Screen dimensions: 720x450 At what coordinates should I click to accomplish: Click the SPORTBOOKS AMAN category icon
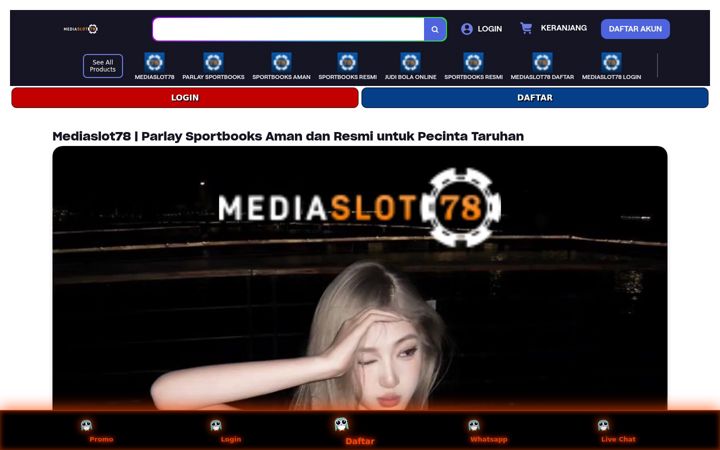tap(281, 62)
